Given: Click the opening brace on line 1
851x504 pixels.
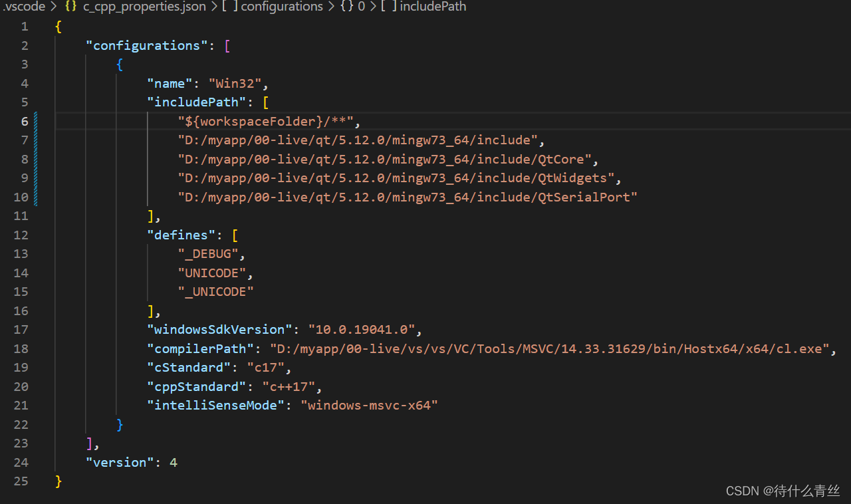Looking at the screenshot, I should pyautogui.click(x=59, y=27).
